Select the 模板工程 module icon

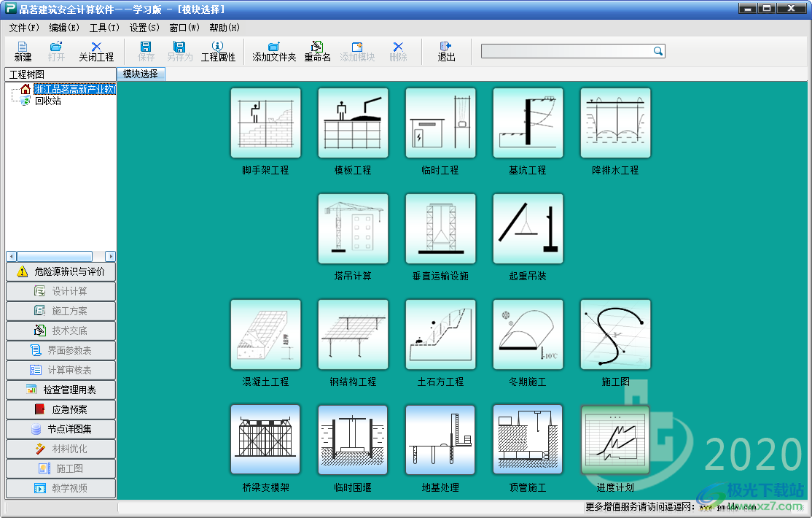(x=353, y=123)
